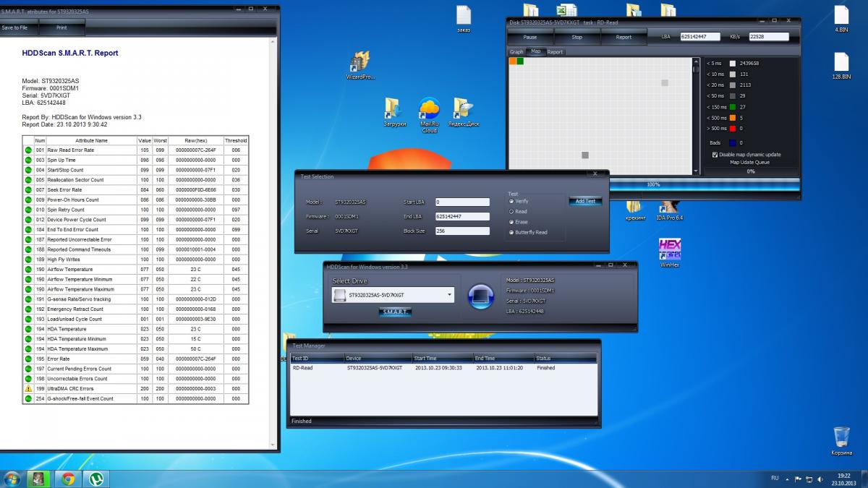Image resolution: width=868 pixels, height=488 pixels.
Task: Enable Disable map dynamic update checkbox
Action: 715,155
